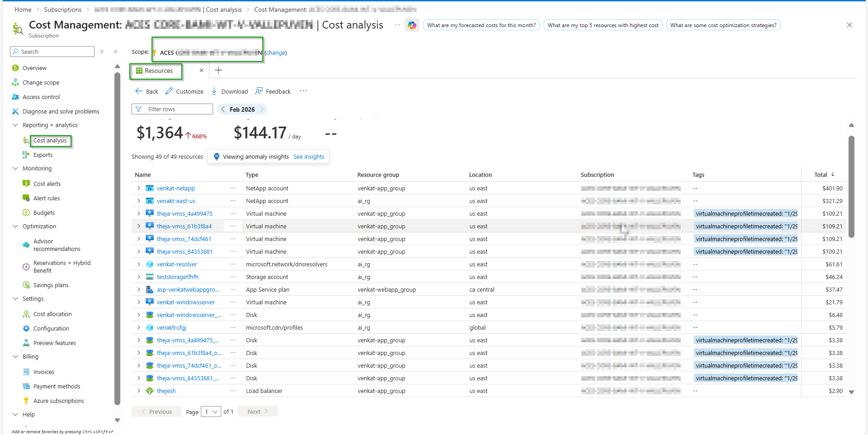Clear the sidebar search box

coord(102,52)
